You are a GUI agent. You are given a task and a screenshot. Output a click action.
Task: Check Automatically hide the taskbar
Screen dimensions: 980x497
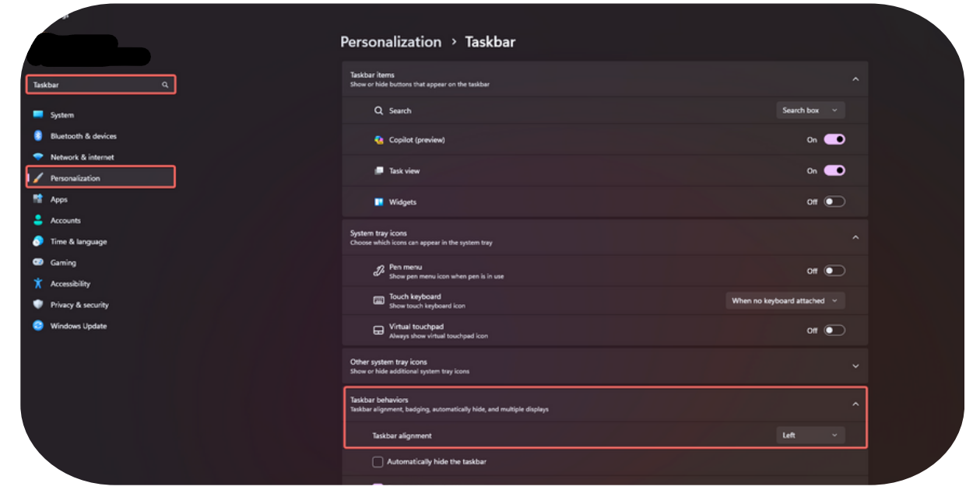click(378, 462)
